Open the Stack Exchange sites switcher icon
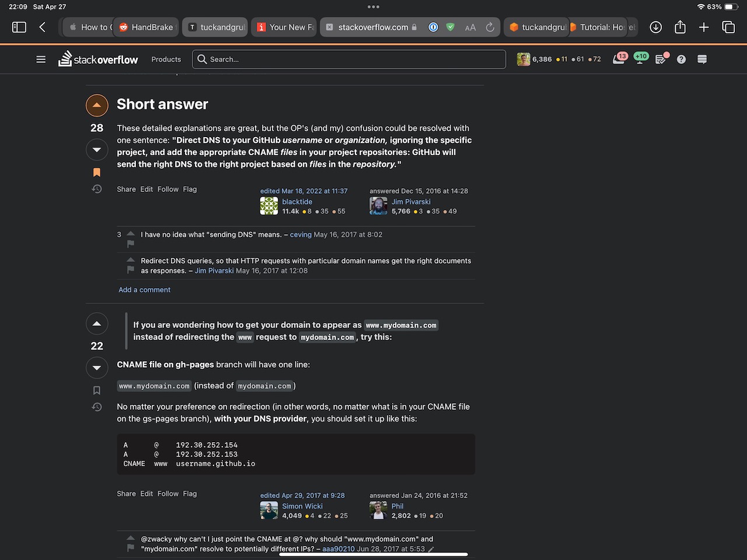 pyautogui.click(x=702, y=60)
